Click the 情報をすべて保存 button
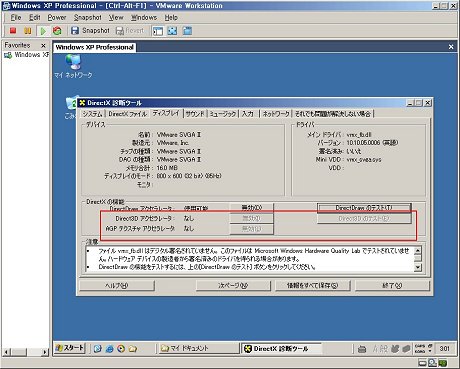 click(x=312, y=286)
